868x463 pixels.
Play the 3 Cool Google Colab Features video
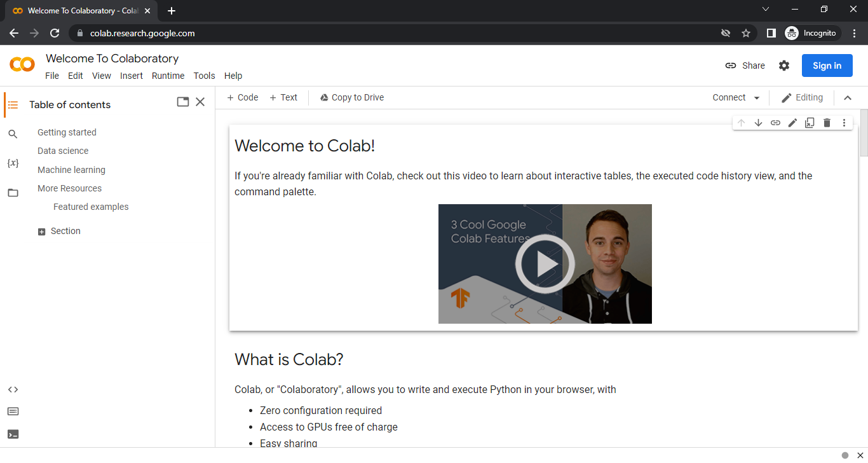(x=545, y=264)
